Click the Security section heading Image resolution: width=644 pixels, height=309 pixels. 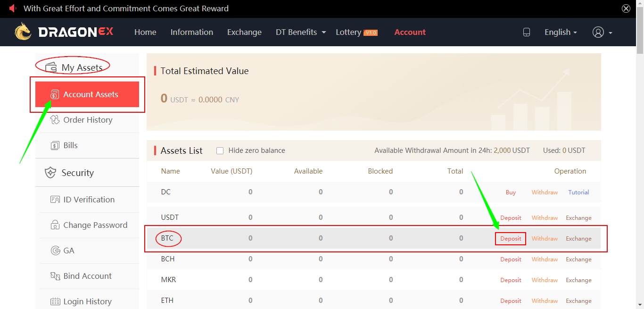[x=78, y=173]
